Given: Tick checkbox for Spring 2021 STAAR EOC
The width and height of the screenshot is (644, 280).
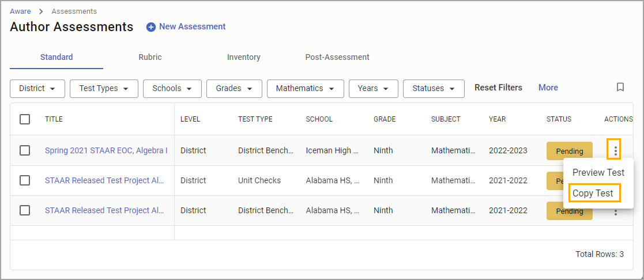Looking at the screenshot, I should click(25, 150).
